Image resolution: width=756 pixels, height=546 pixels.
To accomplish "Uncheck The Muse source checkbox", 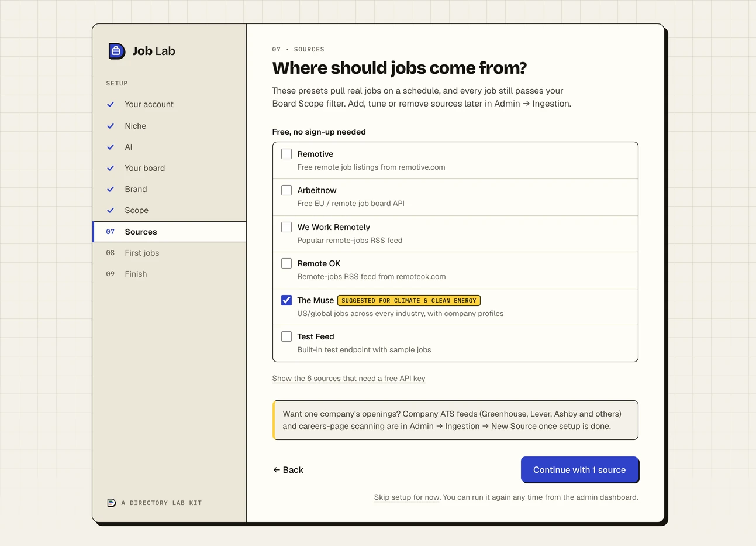I will tap(286, 300).
